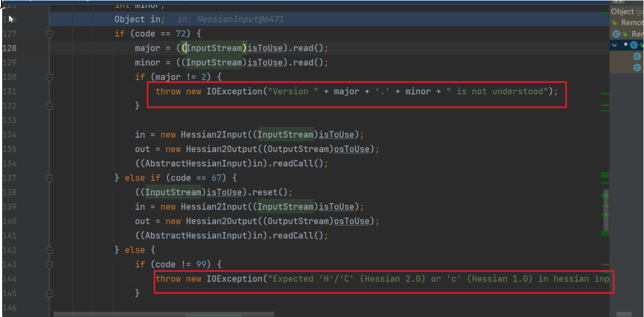
Task: Select the "Object" root entry in right panel
Action: [622, 11]
